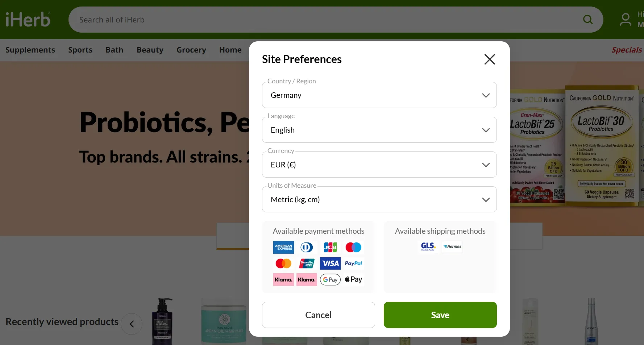Screen dimensions: 644x345
Task: Select the Beauty menu item
Action: click(x=150, y=50)
